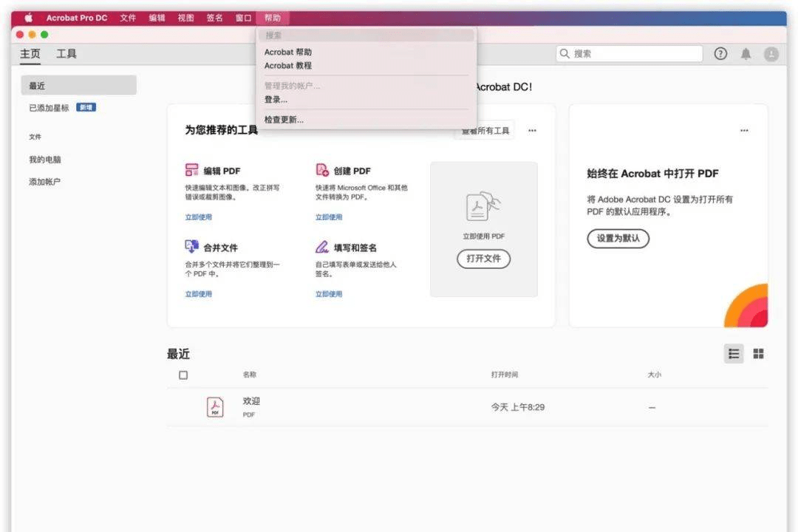Viewport: 798px width, 532px height.
Task: Open the user account avatar icon
Action: tap(771, 54)
